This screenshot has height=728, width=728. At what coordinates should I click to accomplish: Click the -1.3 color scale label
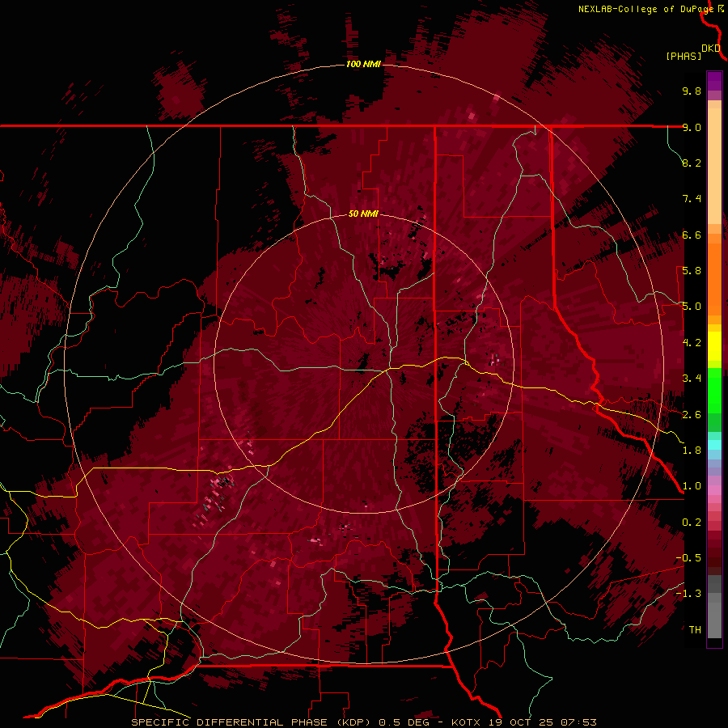tap(688, 594)
